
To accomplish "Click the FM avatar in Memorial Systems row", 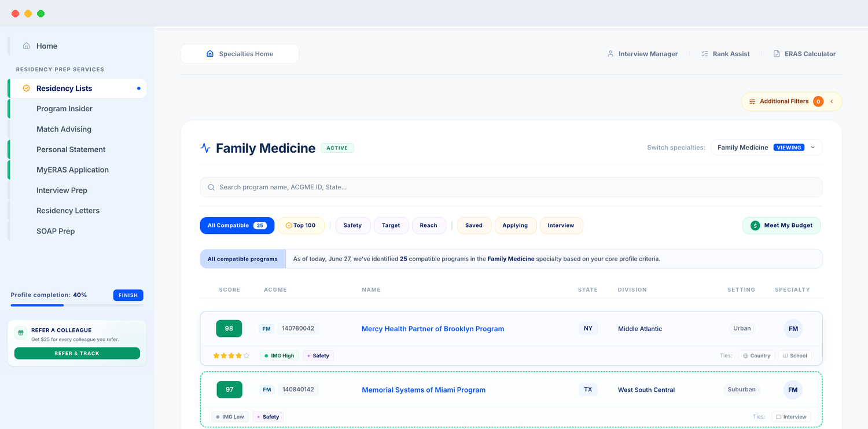I will coord(793,390).
